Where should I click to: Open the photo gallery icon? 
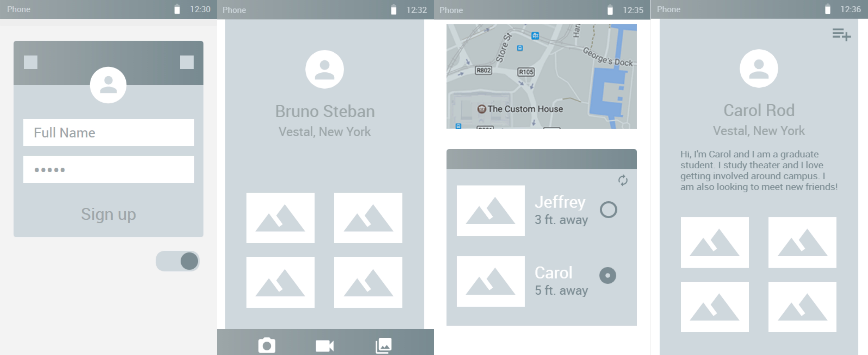383,345
